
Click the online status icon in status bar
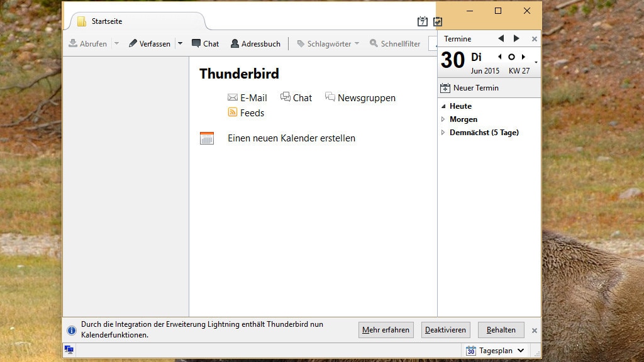(69, 350)
